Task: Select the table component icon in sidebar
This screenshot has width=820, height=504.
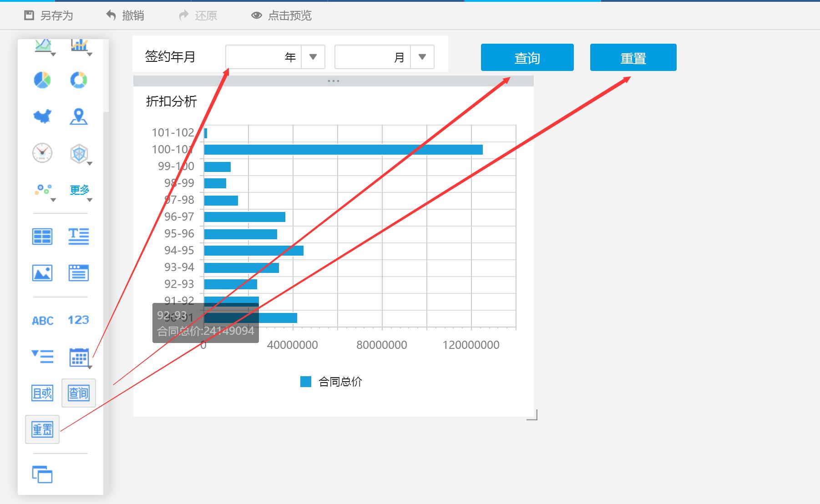Action: click(42, 236)
